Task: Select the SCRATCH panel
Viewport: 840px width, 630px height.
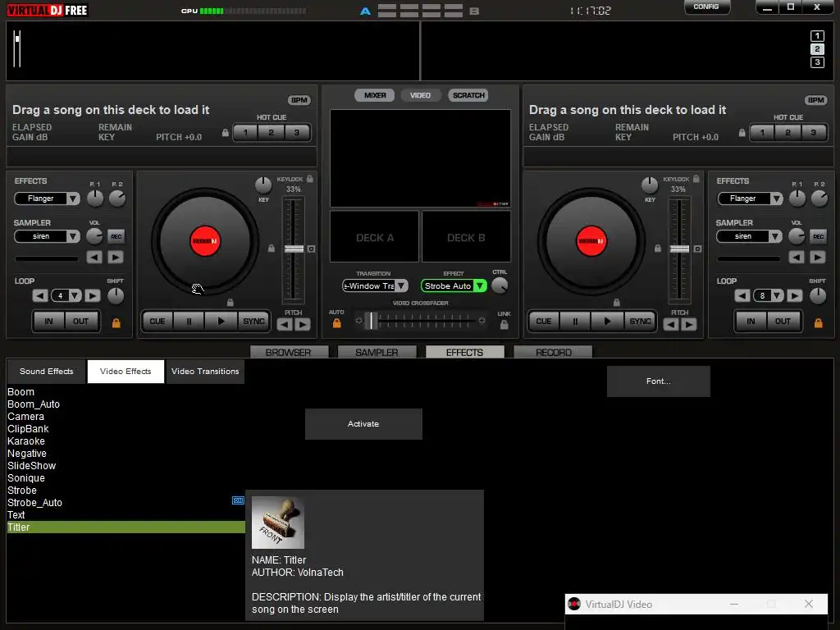Action: pos(468,95)
